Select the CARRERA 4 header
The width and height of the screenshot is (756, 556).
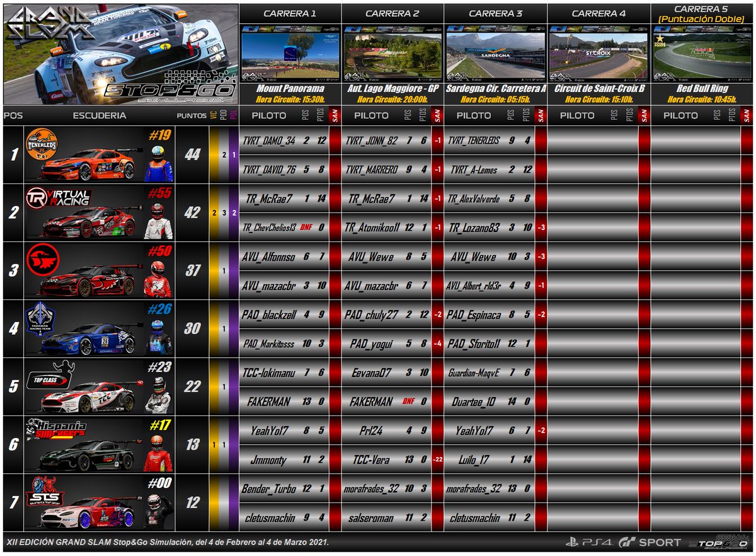tap(598, 13)
